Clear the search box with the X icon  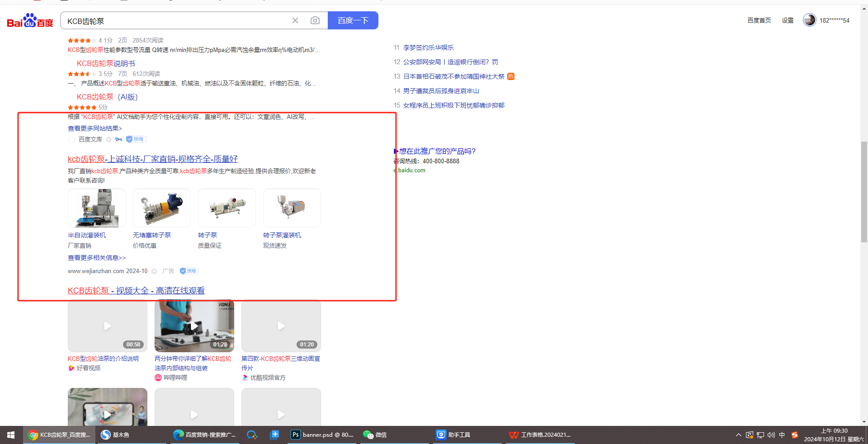(295, 20)
